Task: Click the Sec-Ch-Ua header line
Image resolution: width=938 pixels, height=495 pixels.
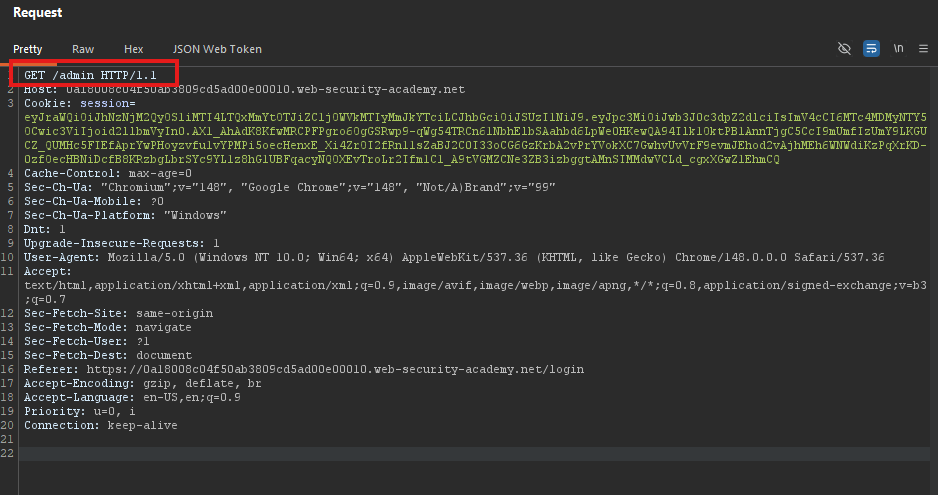Action: [290, 187]
